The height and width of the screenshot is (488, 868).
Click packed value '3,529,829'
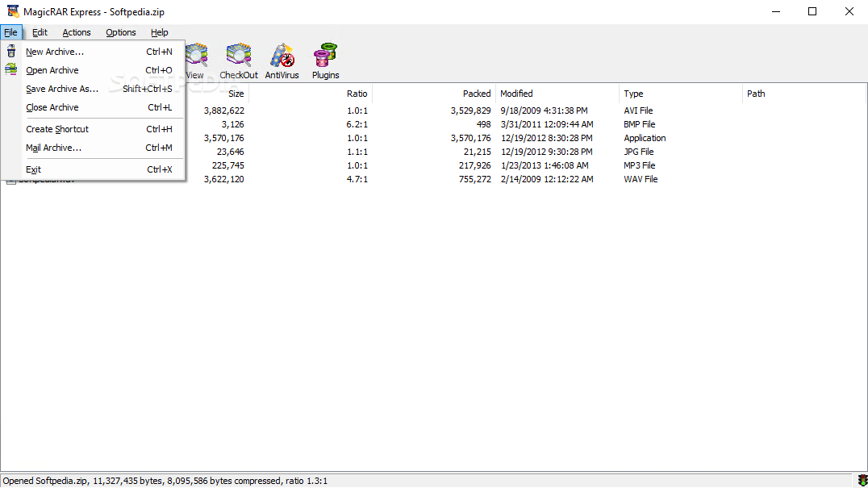click(470, 111)
